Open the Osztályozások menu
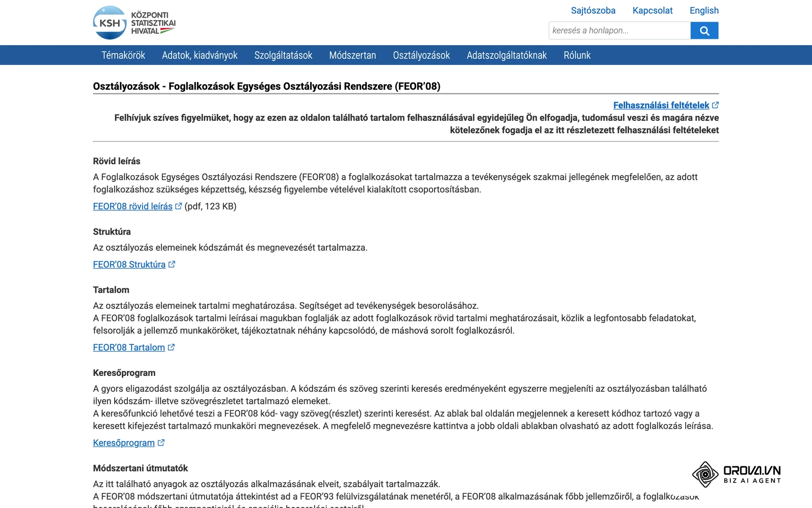This screenshot has height=508, width=812. 421,55
